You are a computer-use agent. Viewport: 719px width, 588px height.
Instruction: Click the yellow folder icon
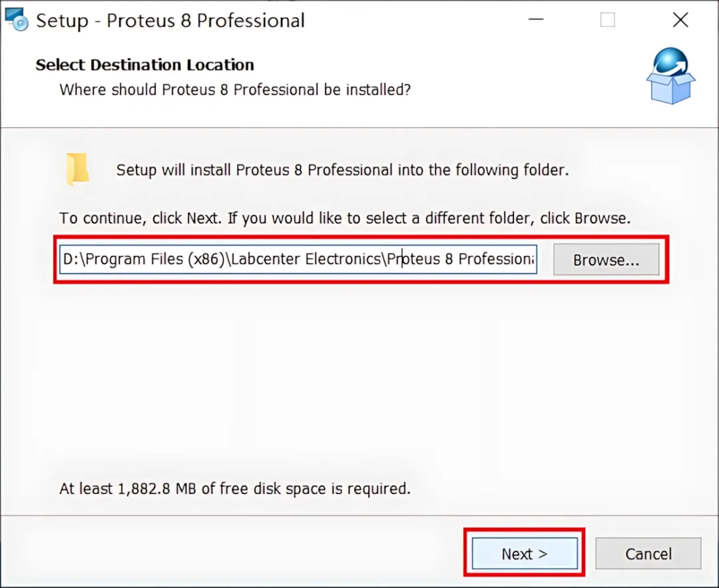point(77,169)
